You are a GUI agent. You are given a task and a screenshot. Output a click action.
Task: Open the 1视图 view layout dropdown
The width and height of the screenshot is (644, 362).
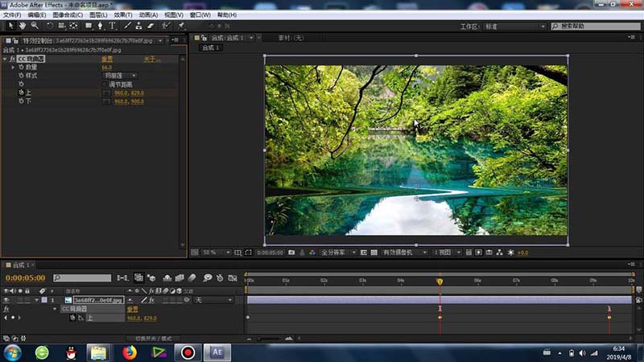(447, 253)
